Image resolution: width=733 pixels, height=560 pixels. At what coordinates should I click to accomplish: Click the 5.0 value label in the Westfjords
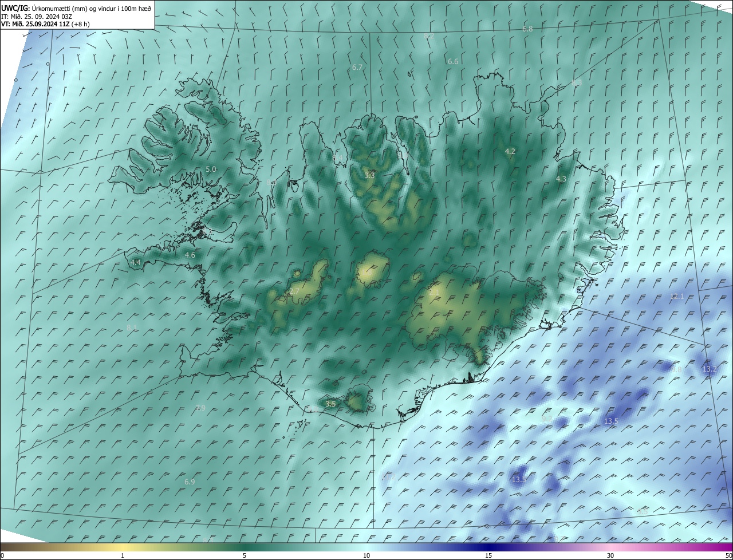coord(211,169)
